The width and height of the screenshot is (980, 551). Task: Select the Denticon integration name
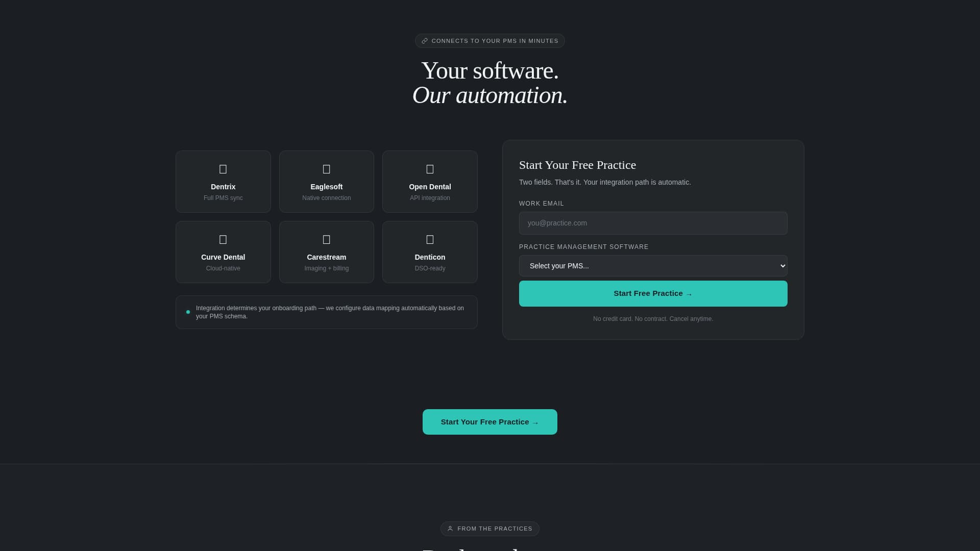coord(430,257)
